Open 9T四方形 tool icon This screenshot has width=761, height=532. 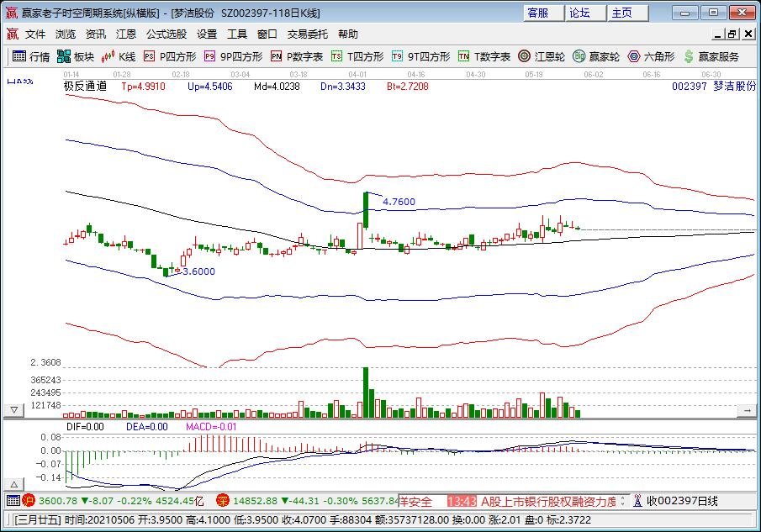pos(397,57)
